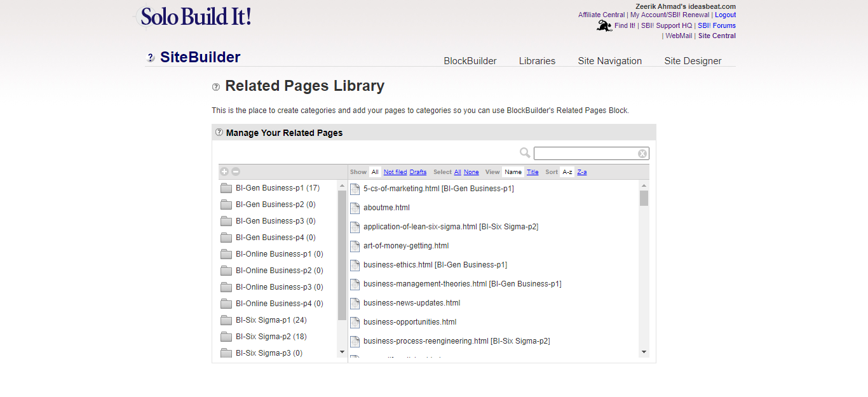Viewport: 868px width, 397px height.
Task: Sort pages A-z
Action: (567, 172)
